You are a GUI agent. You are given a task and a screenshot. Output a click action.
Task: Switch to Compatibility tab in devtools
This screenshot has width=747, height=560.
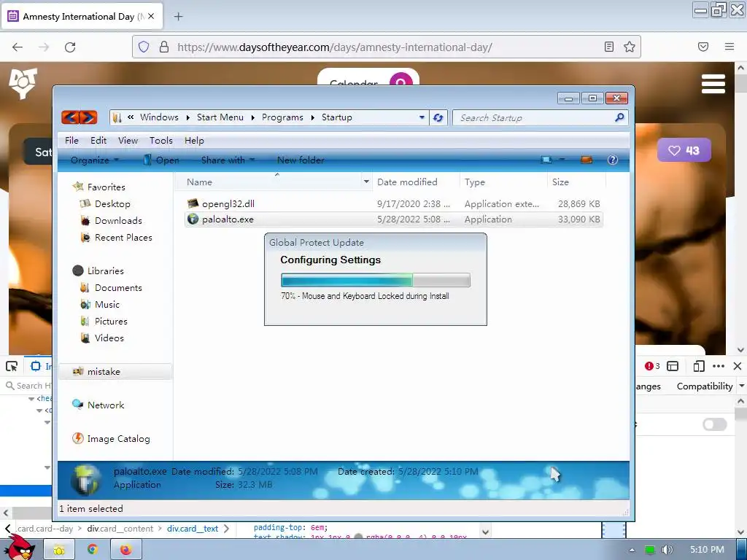pyautogui.click(x=705, y=386)
